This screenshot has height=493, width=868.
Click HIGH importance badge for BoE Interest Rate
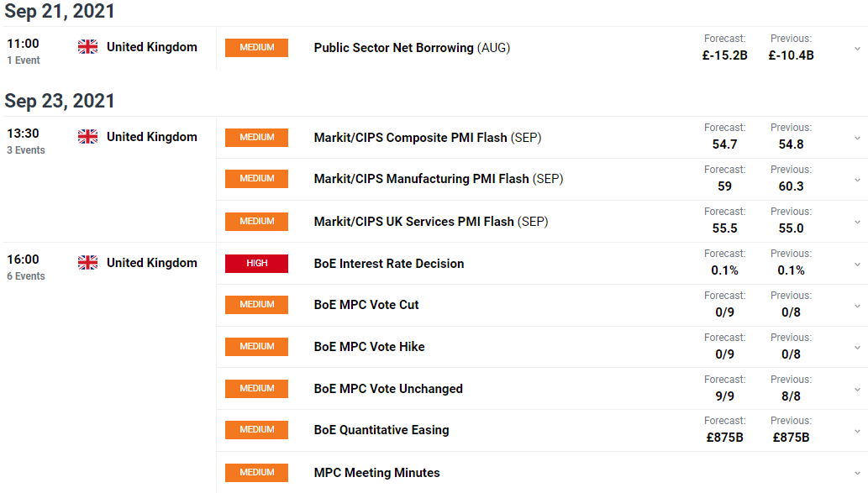[x=256, y=264]
